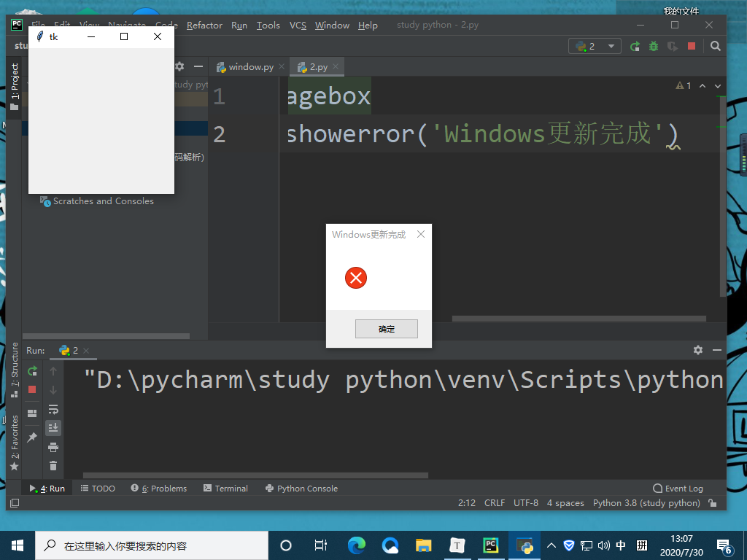Image resolution: width=747 pixels, height=560 pixels.
Task: Close the Run panel tab 2
Action: click(86, 351)
